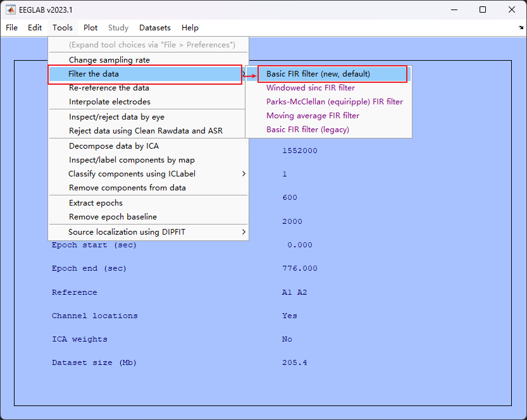Open the Plot menu
The height and width of the screenshot is (420, 527).
pos(90,28)
